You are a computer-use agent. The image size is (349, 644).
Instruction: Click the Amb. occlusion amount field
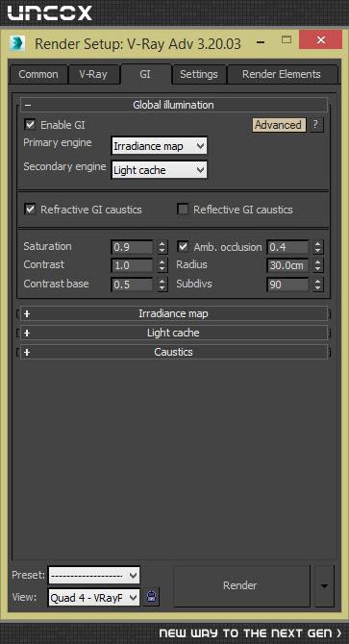(287, 248)
